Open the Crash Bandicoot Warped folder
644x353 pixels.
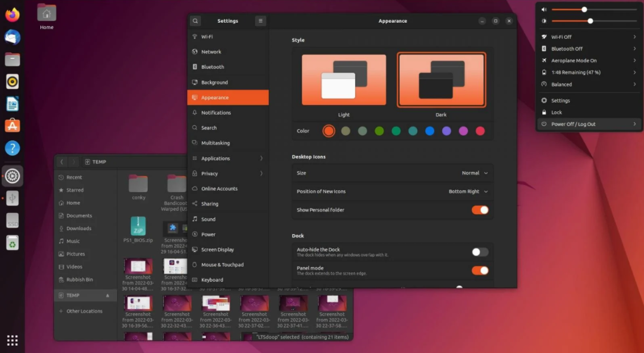tap(177, 193)
